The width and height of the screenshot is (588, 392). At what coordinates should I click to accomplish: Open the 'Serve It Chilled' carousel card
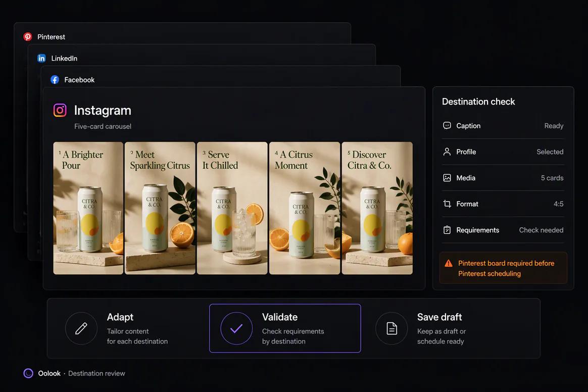pyautogui.click(x=232, y=208)
